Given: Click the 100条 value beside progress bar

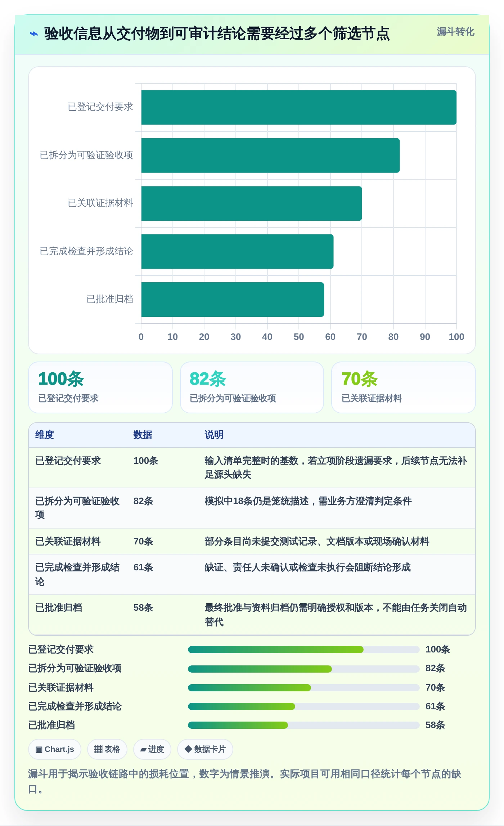Looking at the screenshot, I should [x=438, y=649].
